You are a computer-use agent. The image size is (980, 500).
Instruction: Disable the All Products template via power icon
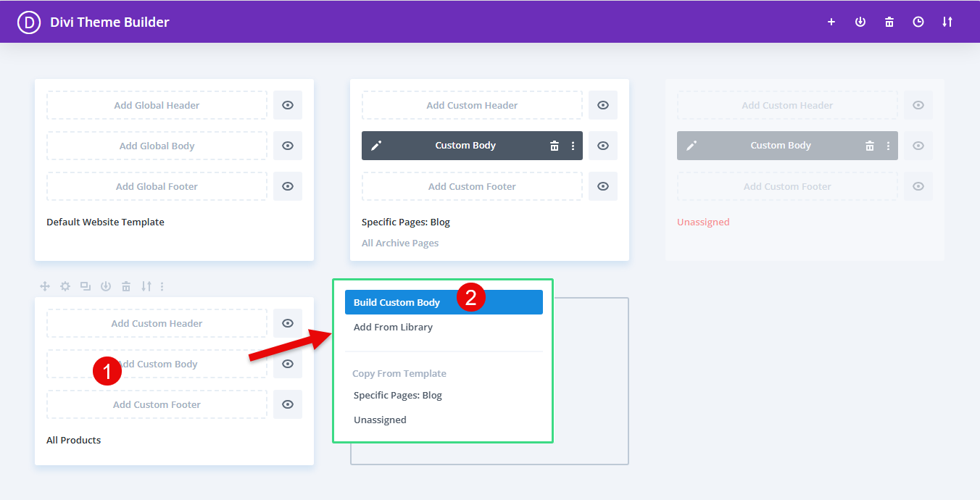click(x=106, y=286)
